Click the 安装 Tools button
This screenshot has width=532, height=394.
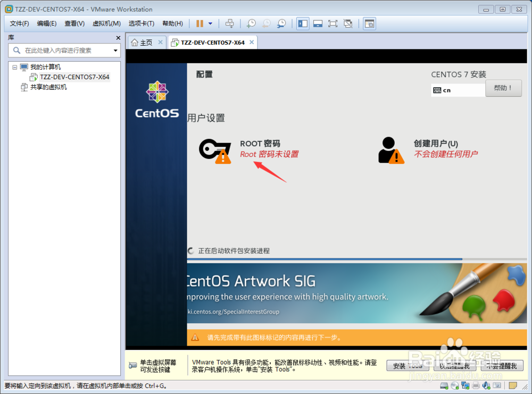[408, 366]
